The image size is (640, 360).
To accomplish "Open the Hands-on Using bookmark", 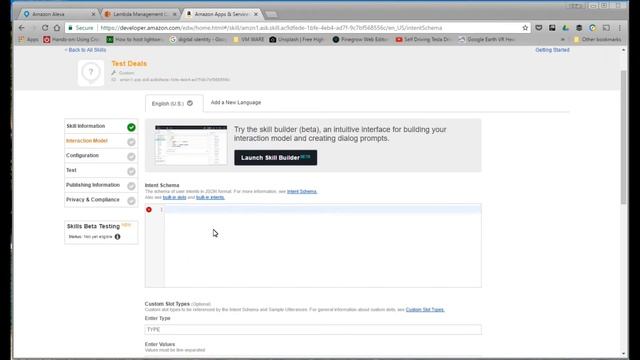I will (71, 40).
